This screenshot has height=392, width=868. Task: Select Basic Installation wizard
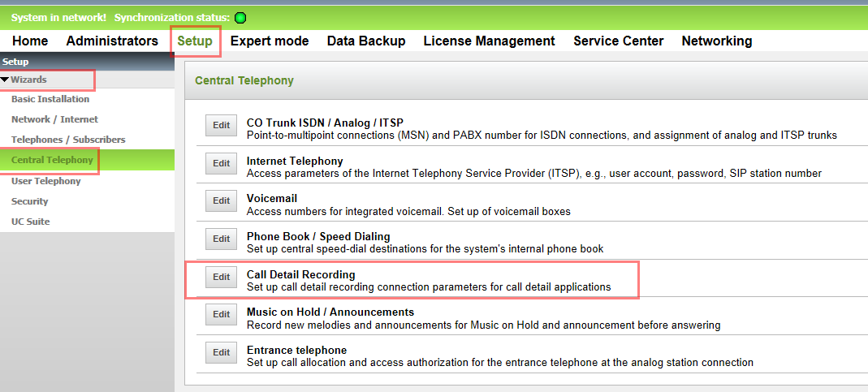click(x=50, y=99)
